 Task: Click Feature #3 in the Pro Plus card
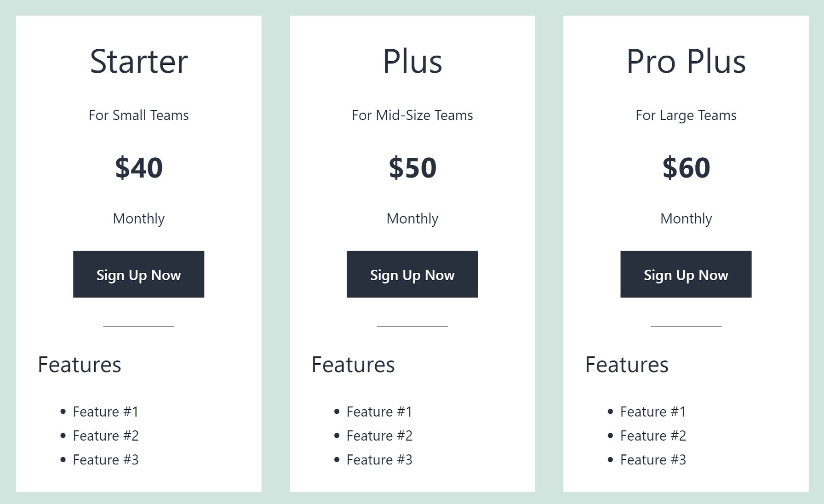click(652, 459)
